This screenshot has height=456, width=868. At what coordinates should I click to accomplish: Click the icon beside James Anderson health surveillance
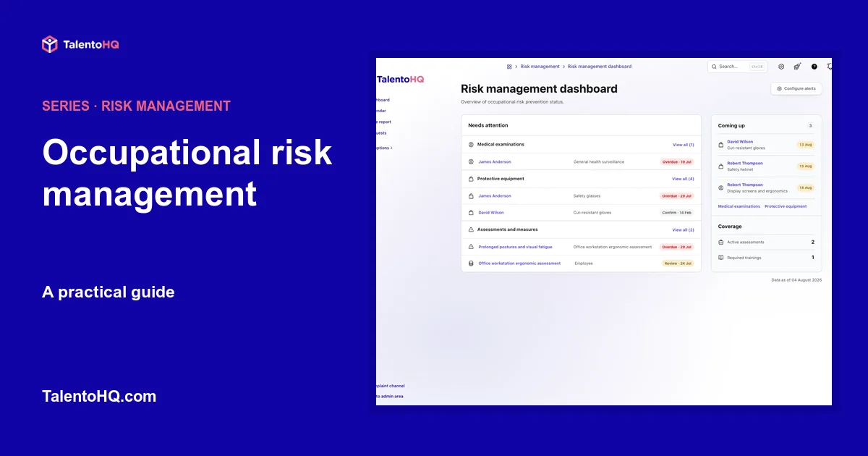[x=471, y=162]
